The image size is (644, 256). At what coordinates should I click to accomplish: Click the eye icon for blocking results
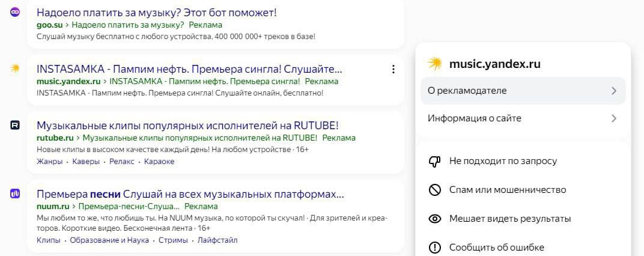pyautogui.click(x=435, y=219)
